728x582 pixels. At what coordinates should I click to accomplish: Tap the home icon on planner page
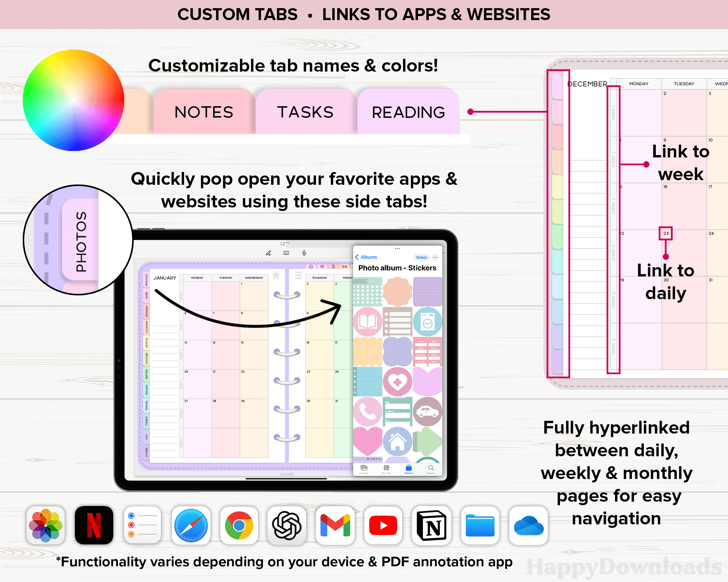click(x=276, y=275)
